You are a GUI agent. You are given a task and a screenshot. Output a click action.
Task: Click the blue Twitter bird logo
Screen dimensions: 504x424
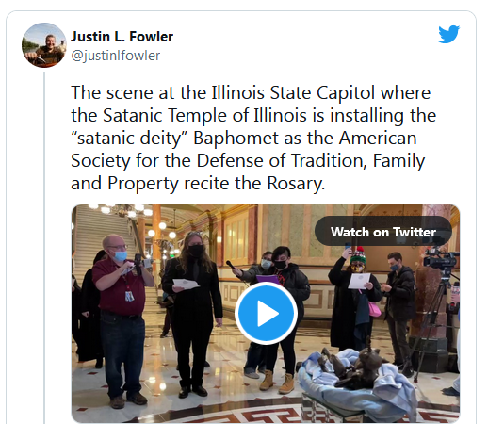coord(448,34)
